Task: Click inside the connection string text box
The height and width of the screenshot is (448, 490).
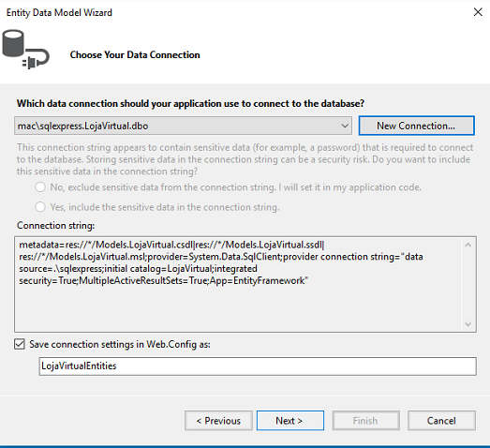Action: 238,284
